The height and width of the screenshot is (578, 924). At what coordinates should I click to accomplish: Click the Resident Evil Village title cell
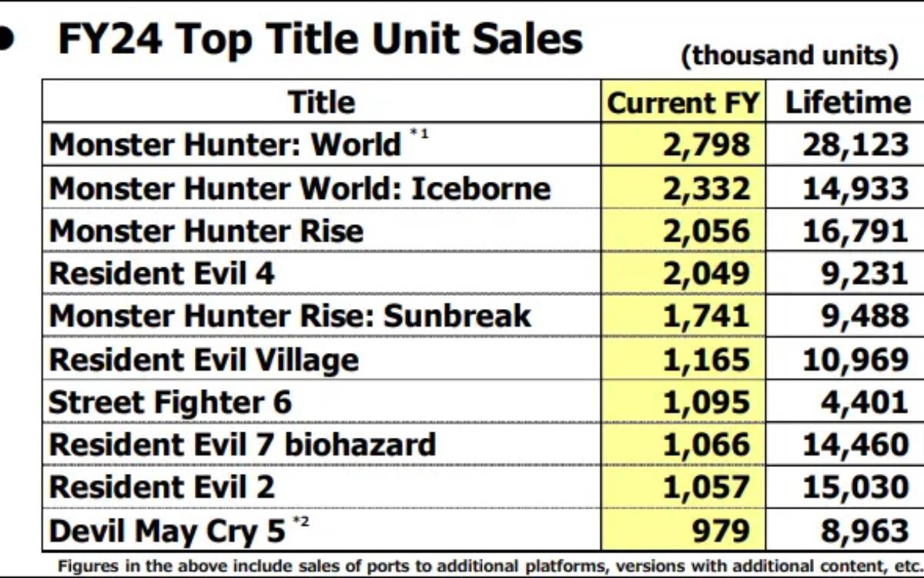pos(203,359)
